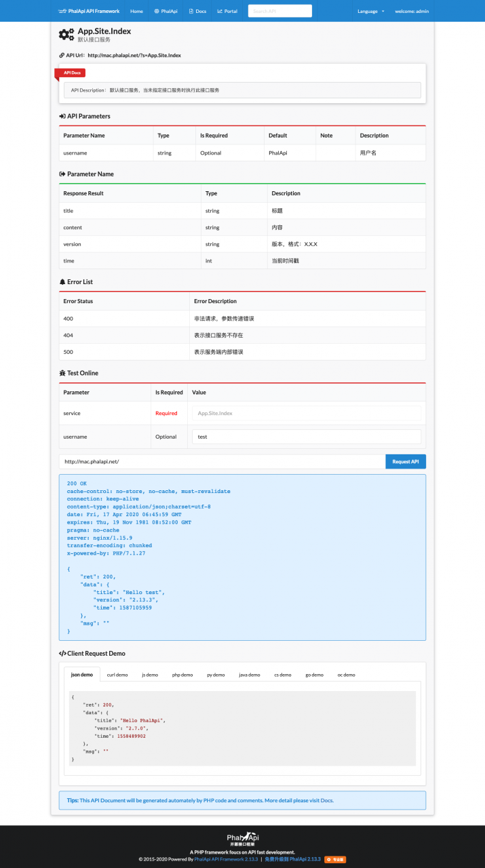Screen dimensions: 485x868
Task: Click the bug icon beside Test Online
Action: pyautogui.click(x=62, y=373)
